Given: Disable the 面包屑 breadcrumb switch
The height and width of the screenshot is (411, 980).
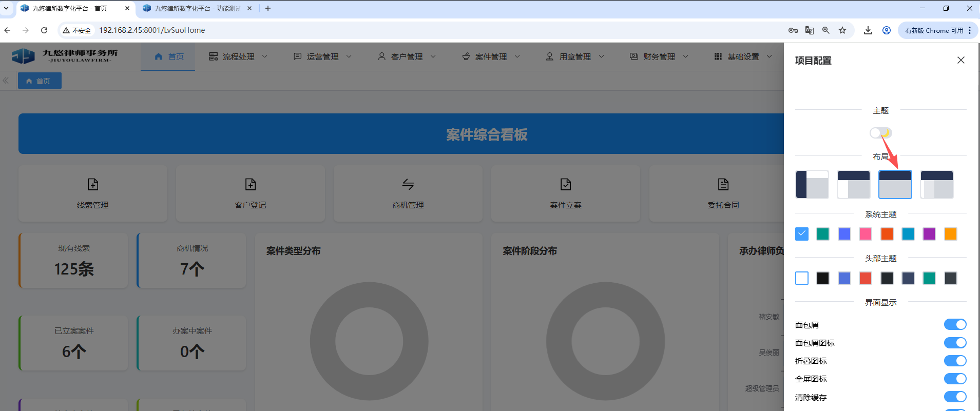Looking at the screenshot, I should pyautogui.click(x=955, y=324).
